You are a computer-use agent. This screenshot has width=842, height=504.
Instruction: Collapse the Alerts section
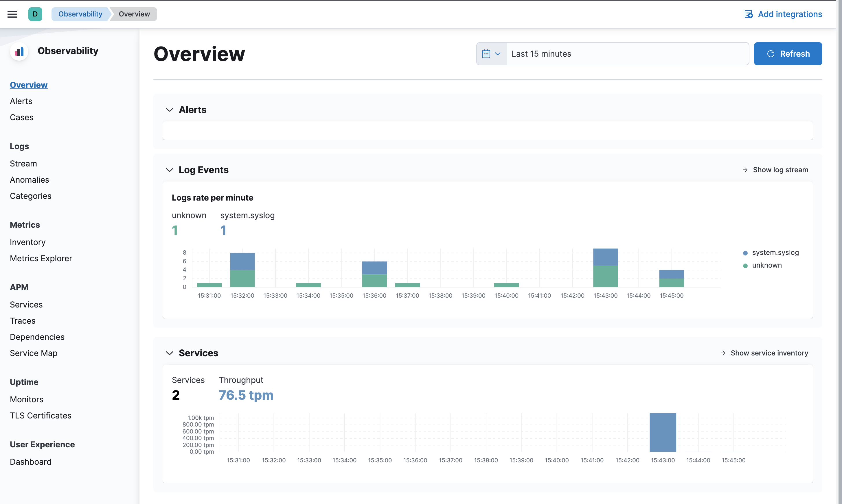pyautogui.click(x=169, y=110)
